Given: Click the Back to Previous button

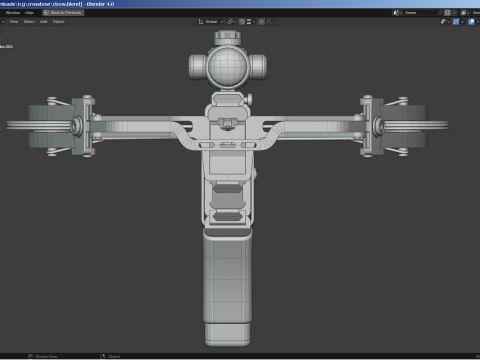Looking at the screenshot, I should point(63,13).
